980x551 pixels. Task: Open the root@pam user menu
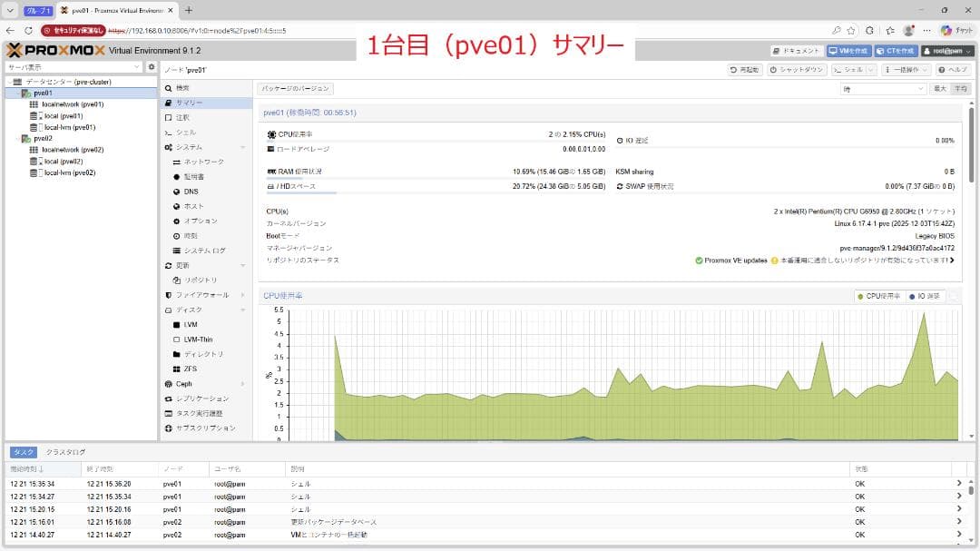coord(949,51)
